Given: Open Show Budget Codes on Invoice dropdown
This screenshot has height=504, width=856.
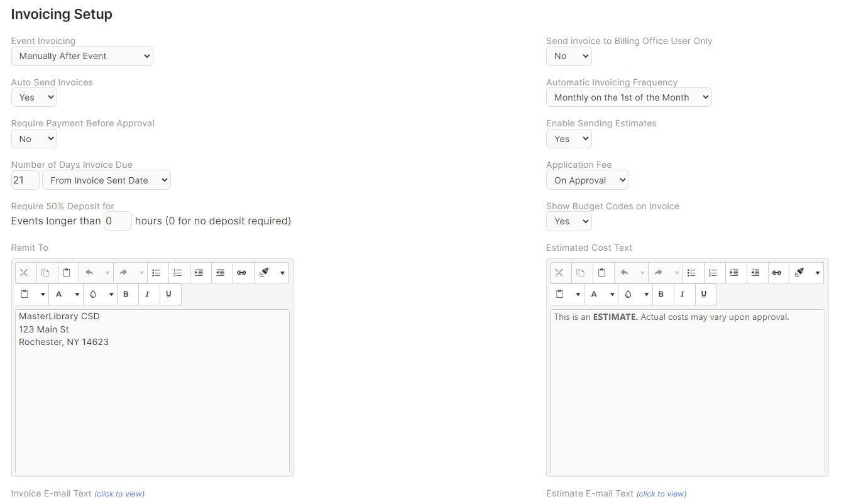Looking at the screenshot, I should [x=569, y=222].
